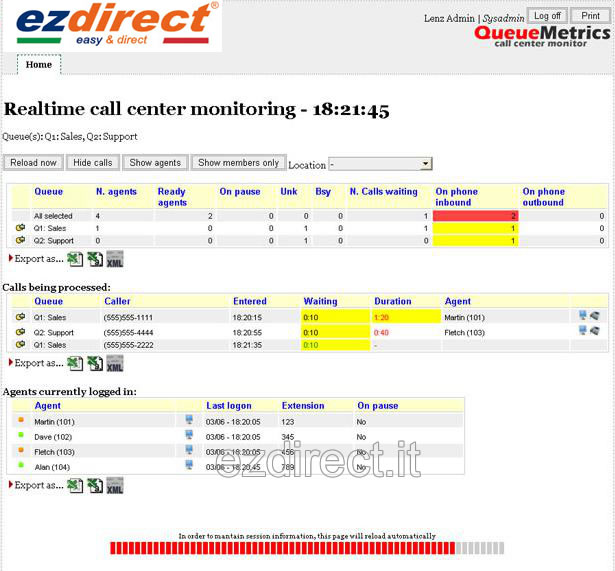Viewport: 615px width, 571px height.
Task: Click red On phone inbound cell for All selected
Action: 475,216
